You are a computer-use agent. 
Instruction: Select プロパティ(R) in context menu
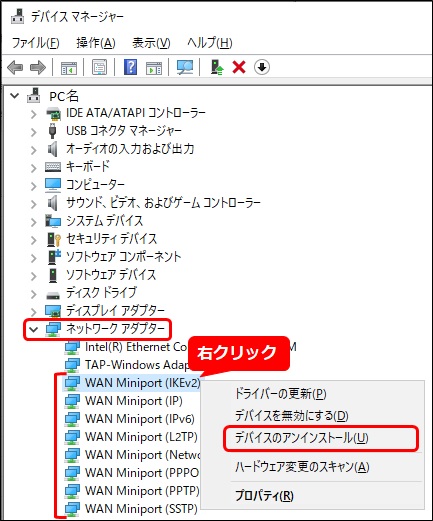click(264, 496)
